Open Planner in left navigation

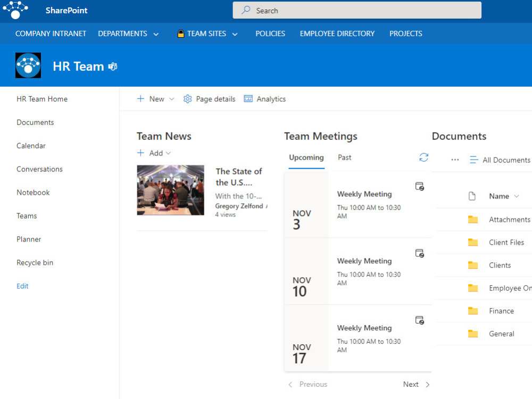click(29, 239)
